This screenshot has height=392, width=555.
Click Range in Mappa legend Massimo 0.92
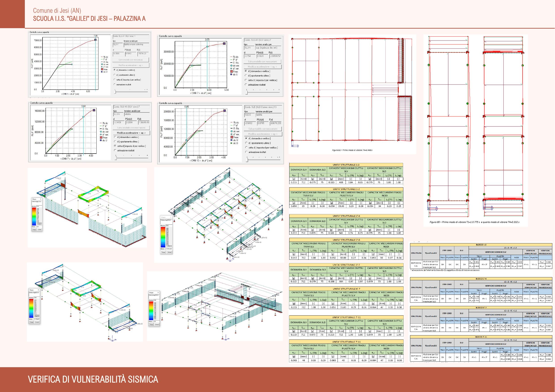163,252
